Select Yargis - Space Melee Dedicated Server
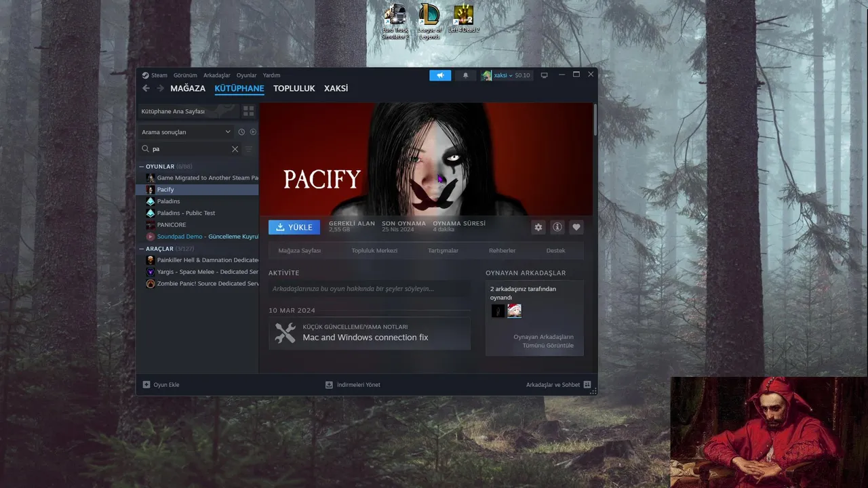 (x=197, y=272)
